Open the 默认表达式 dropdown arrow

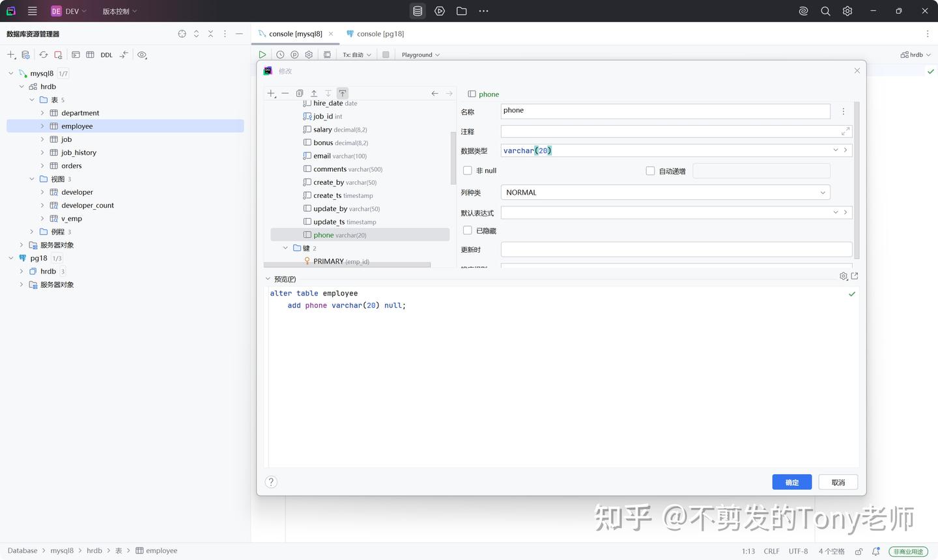[836, 212]
